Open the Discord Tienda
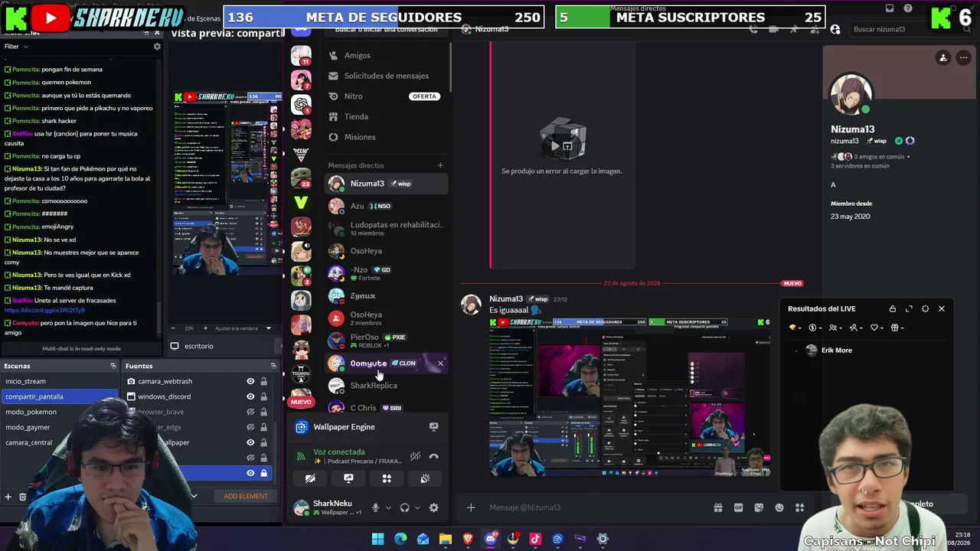The height and width of the screenshot is (551, 980). (x=387, y=116)
